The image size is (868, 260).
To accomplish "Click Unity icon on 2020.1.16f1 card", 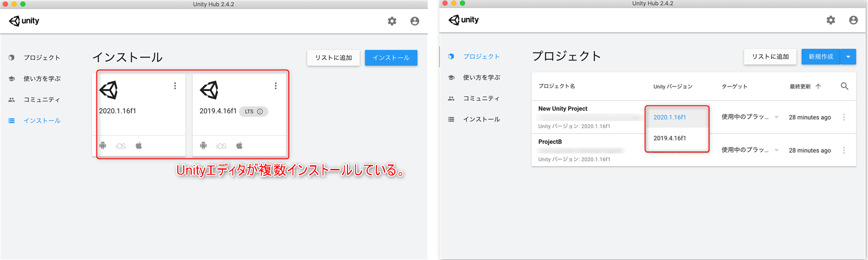I will pos(109,90).
